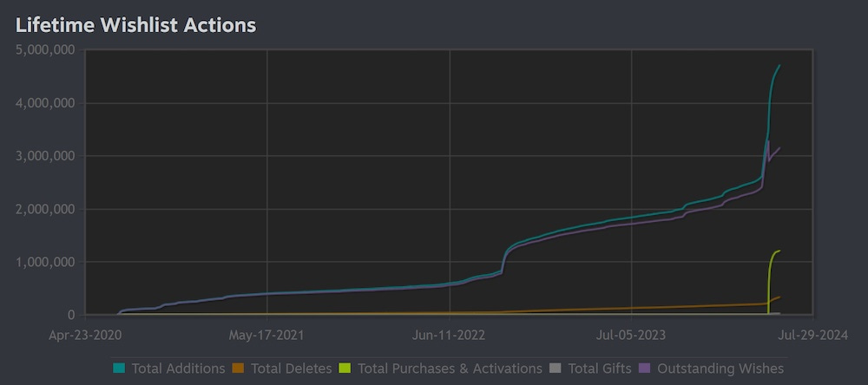Viewport: 868px width, 385px height.
Task: Click the purple Outstanding Wishes legend swatch
Action: click(x=645, y=369)
